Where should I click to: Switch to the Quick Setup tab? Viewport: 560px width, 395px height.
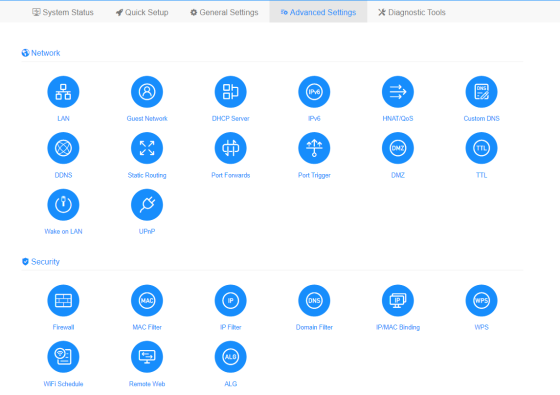click(142, 12)
